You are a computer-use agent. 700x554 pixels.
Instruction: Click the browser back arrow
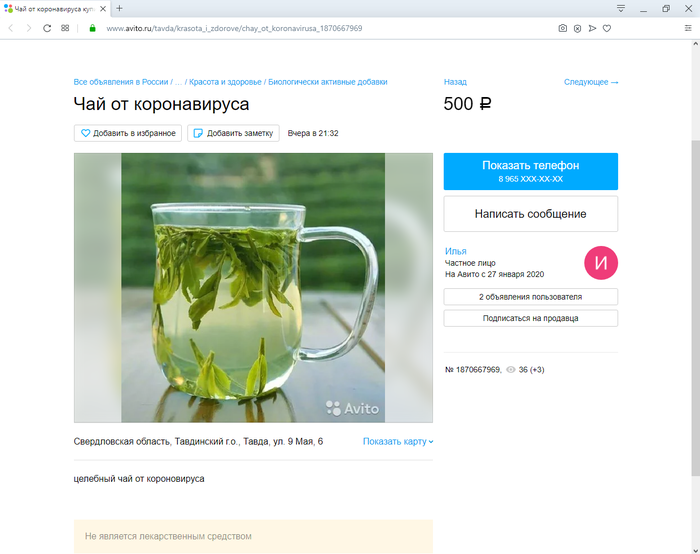(x=11, y=28)
